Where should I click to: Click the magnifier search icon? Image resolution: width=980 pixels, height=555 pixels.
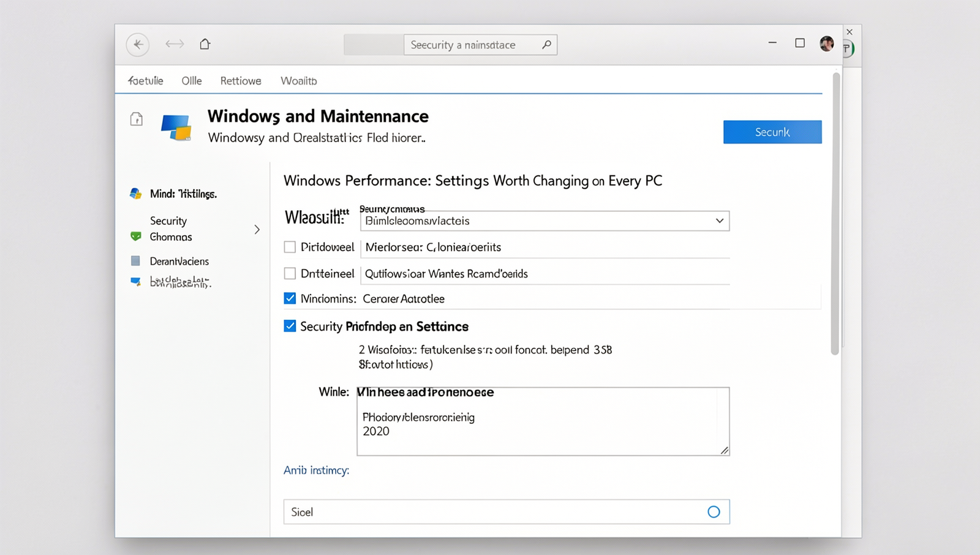pyautogui.click(x=546, y=44)
